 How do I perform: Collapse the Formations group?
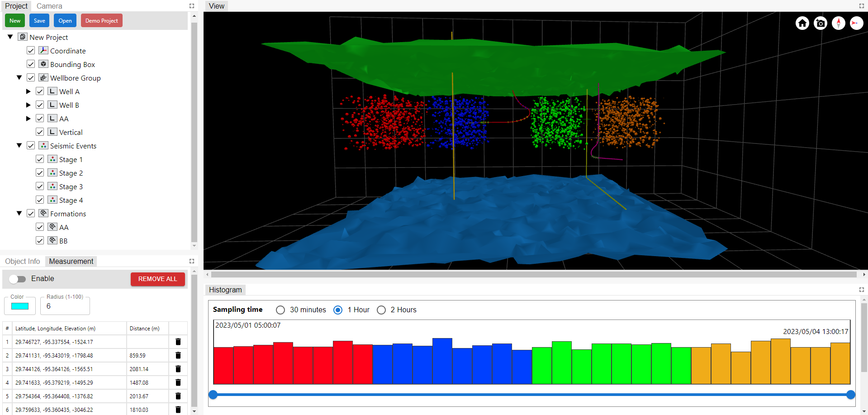pos(19,214)
